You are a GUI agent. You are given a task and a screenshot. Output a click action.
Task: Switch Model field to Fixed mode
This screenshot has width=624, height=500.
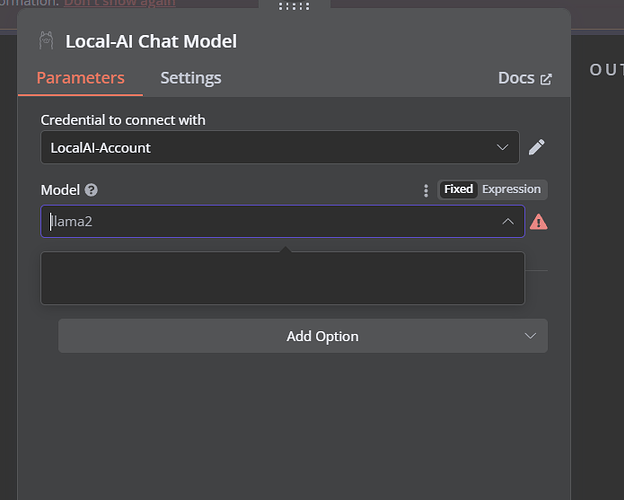coord(458,189)
